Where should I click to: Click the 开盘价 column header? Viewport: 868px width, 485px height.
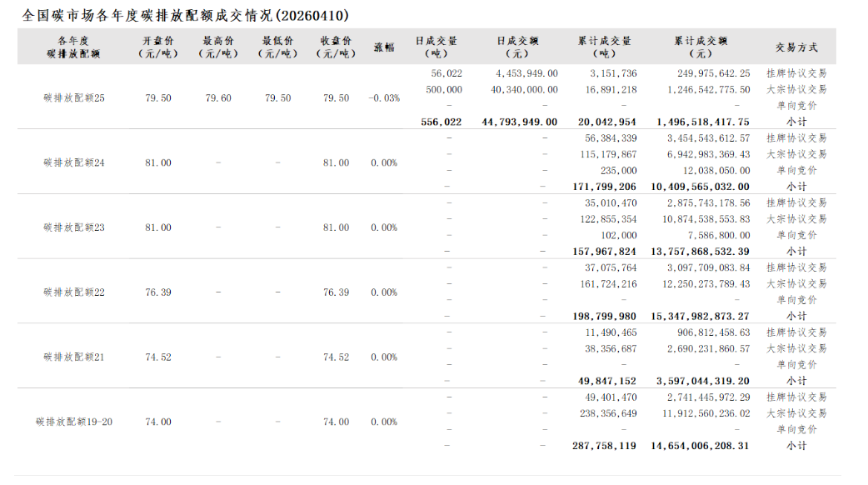pyautogui.click(x=158, y=47)
